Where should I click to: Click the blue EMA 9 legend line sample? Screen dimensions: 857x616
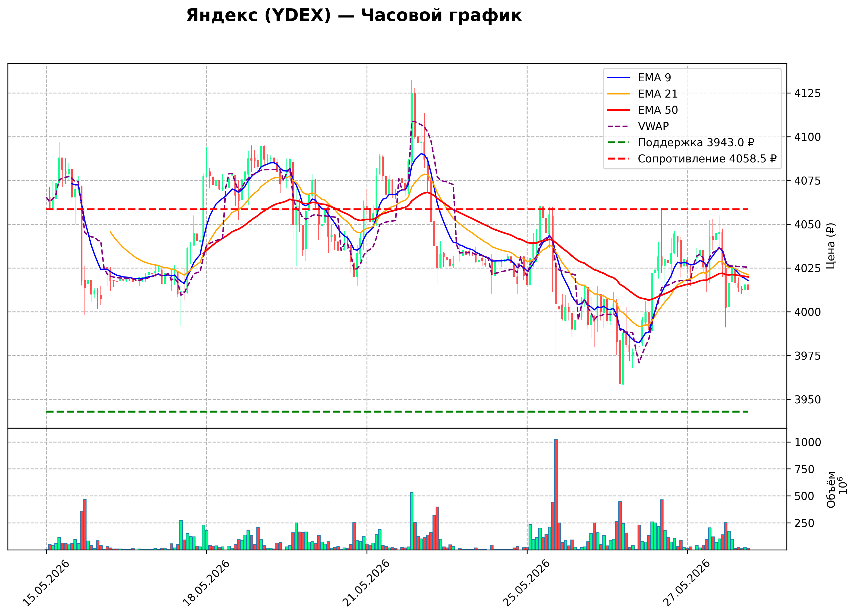point(618,78)
